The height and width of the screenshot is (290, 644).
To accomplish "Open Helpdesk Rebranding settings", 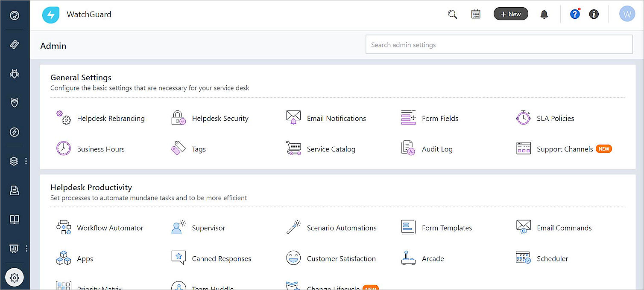I will click(x=110, y=119).
